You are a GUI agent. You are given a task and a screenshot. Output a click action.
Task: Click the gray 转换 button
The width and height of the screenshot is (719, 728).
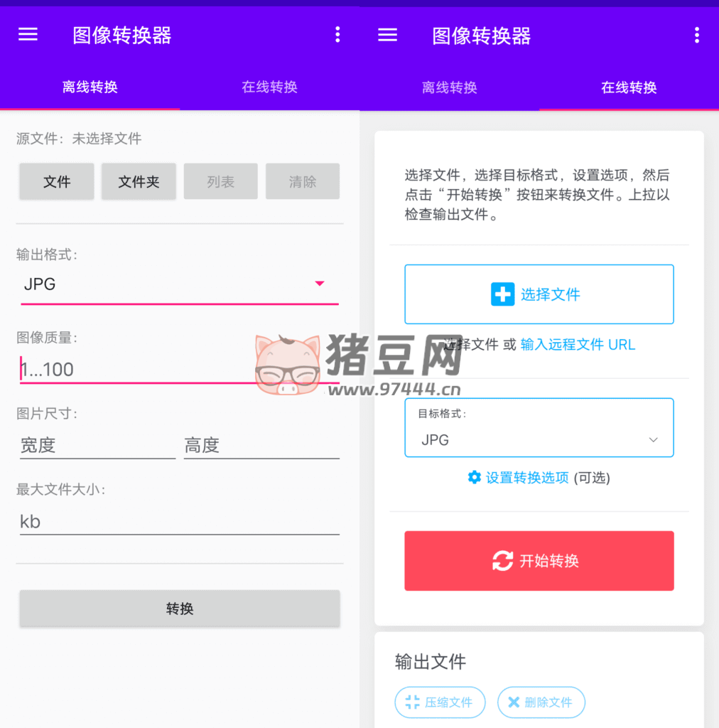click(180, 609)
